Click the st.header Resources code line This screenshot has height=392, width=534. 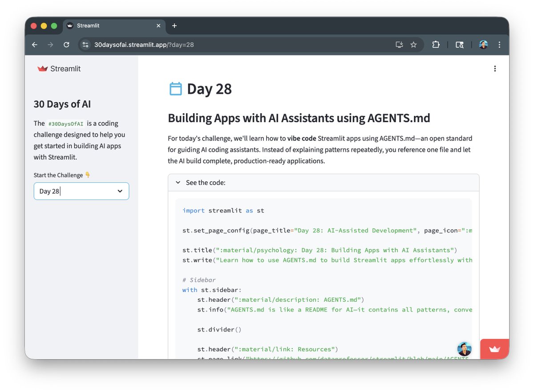pos(268,349)
